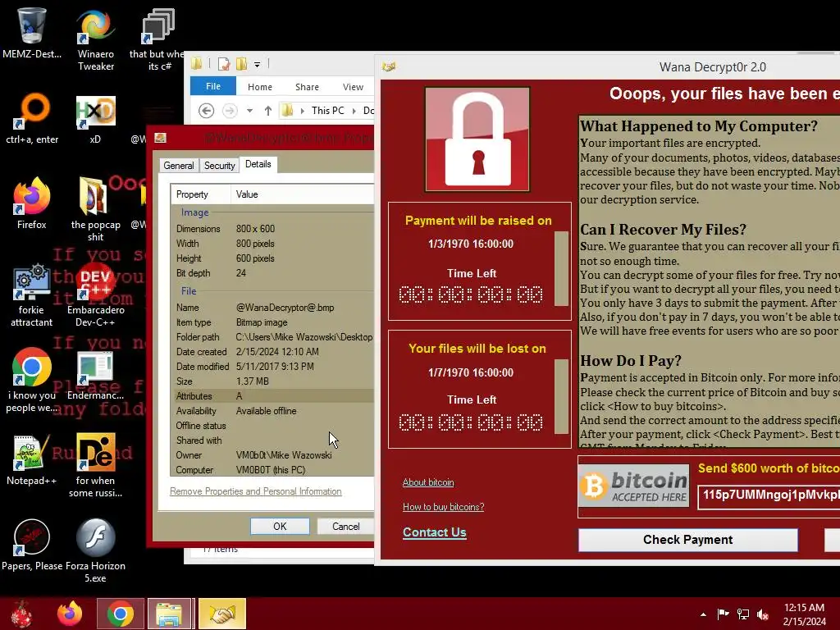Click the payment-raise countdown progress bar
This screenshot has width=840, height=630.
[x=561, y=268]
